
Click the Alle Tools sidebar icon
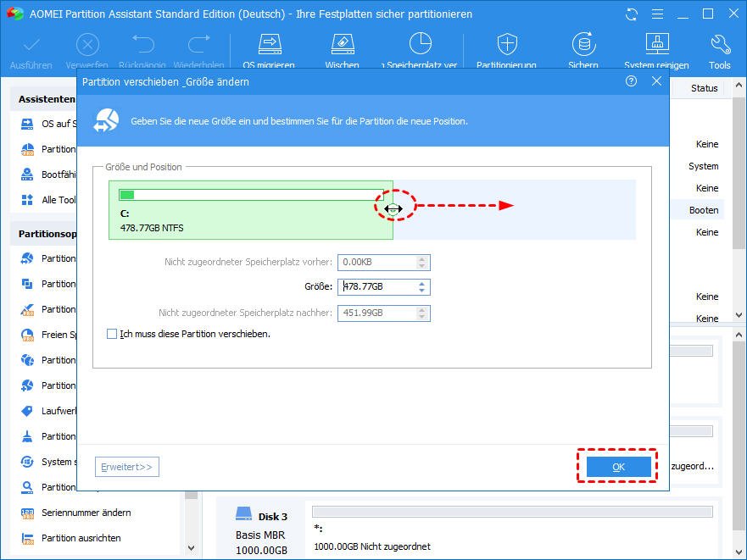[28, 200]
